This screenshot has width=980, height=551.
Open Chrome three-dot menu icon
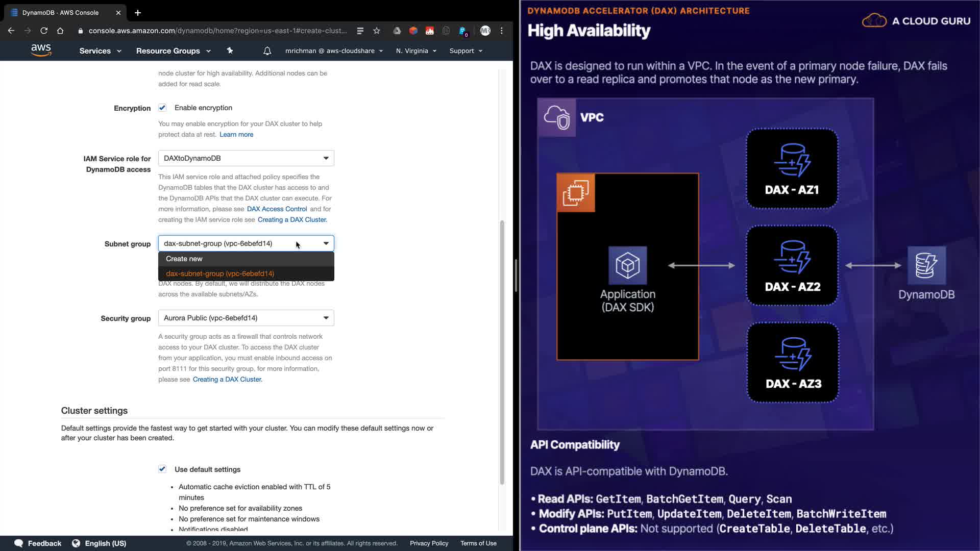click(502, 31)
